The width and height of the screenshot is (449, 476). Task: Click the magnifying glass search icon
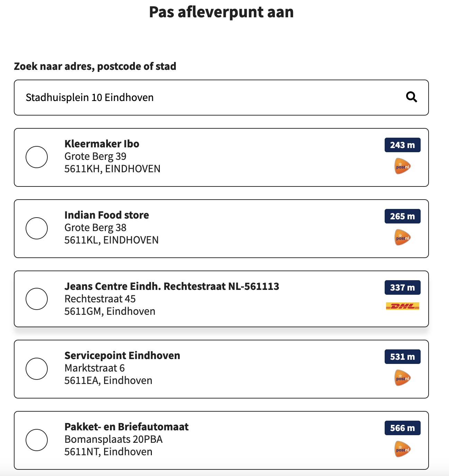click(x=411, y=97)
